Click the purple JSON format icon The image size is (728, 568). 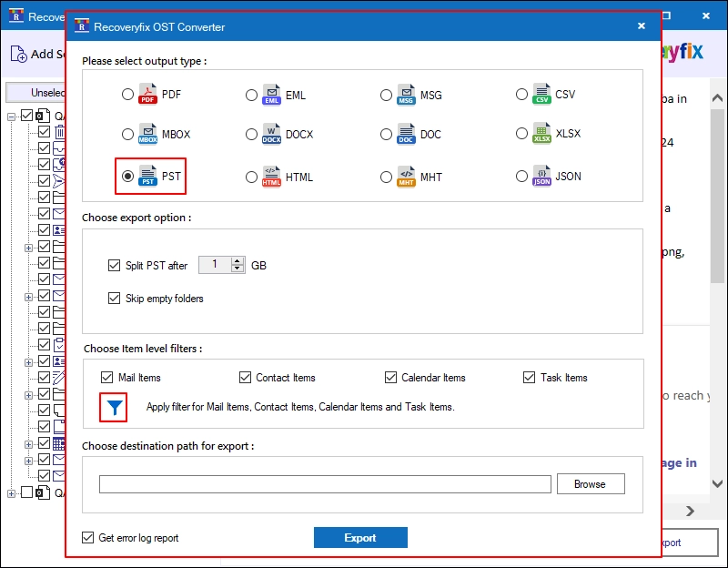pyautogui.click(x=541, y=177)
